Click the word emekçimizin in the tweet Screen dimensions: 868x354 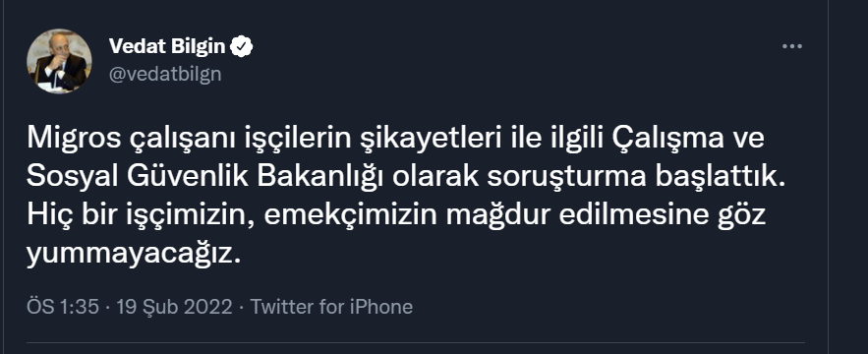coord(351,215)
